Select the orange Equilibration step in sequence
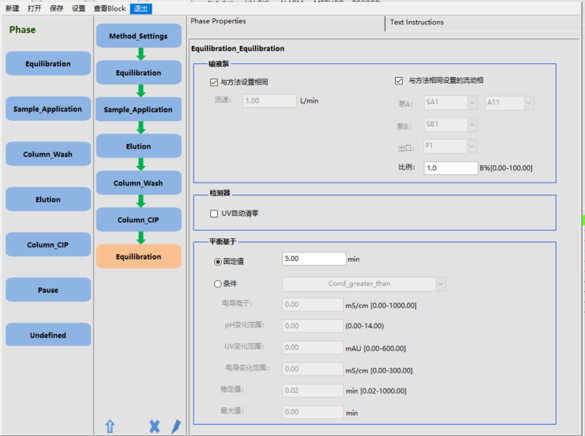This screenshot has height=436, width=585. 138,257
